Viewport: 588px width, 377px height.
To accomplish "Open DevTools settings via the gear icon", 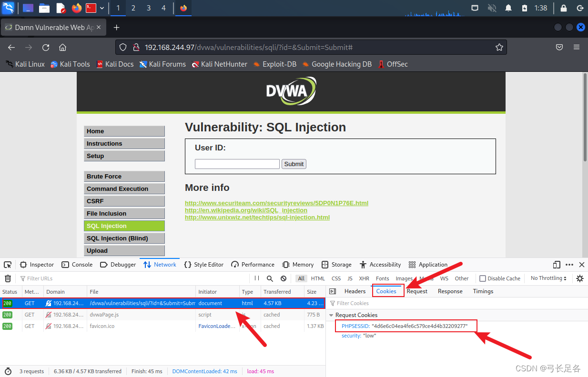I will [x=580, y=278].
